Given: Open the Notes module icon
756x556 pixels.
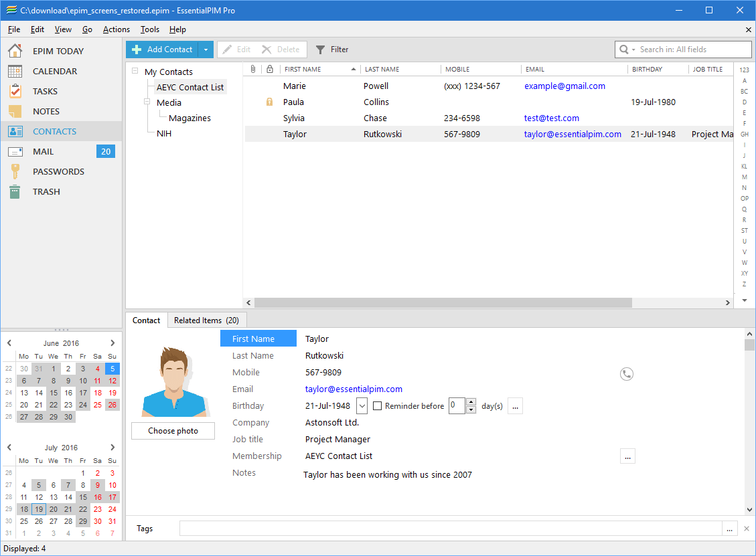Looking at the screenshot, I should click(15, 111).
